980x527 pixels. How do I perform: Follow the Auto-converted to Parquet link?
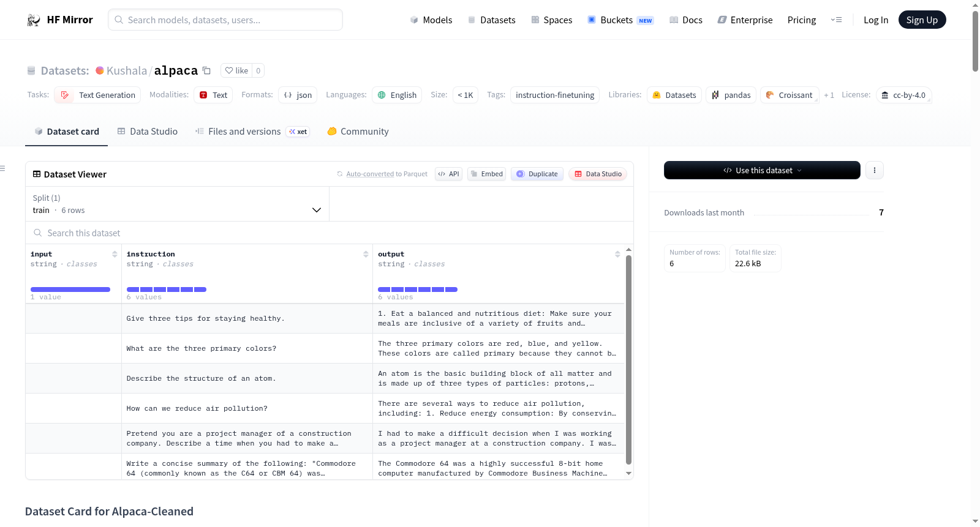(386, 174)
